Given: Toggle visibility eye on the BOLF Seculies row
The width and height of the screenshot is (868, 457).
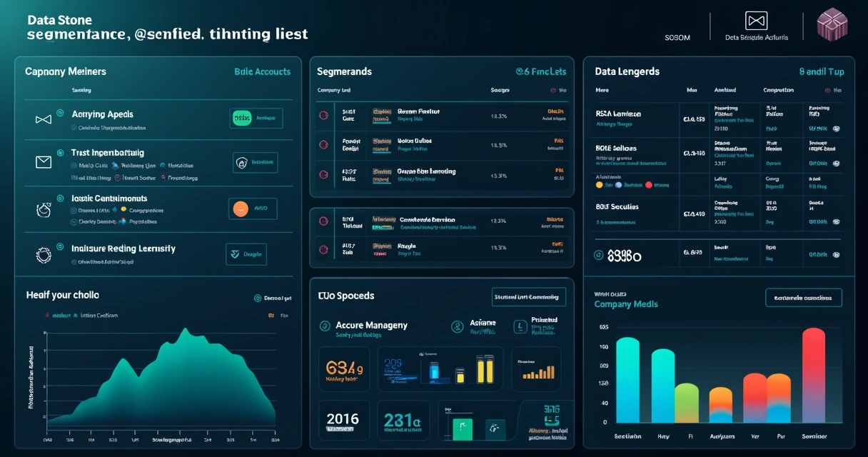Looking at the screenshot, I should [837, 222].
